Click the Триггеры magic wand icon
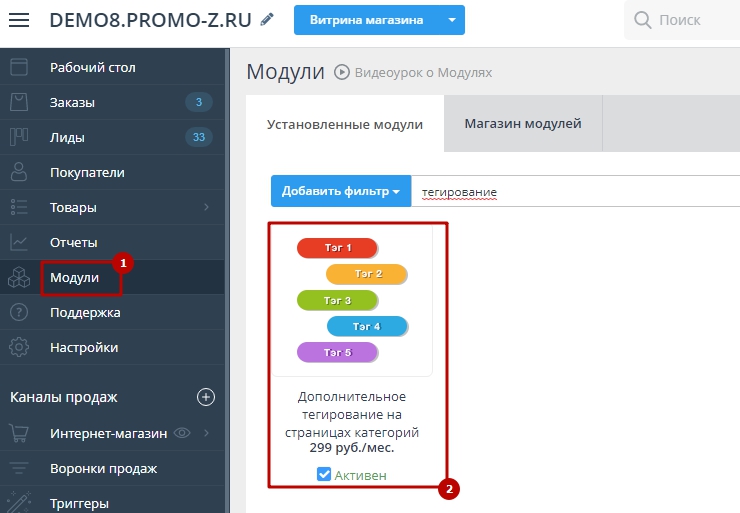The width and height of the screenshot is (740, 513). click(x=19, y=502)
